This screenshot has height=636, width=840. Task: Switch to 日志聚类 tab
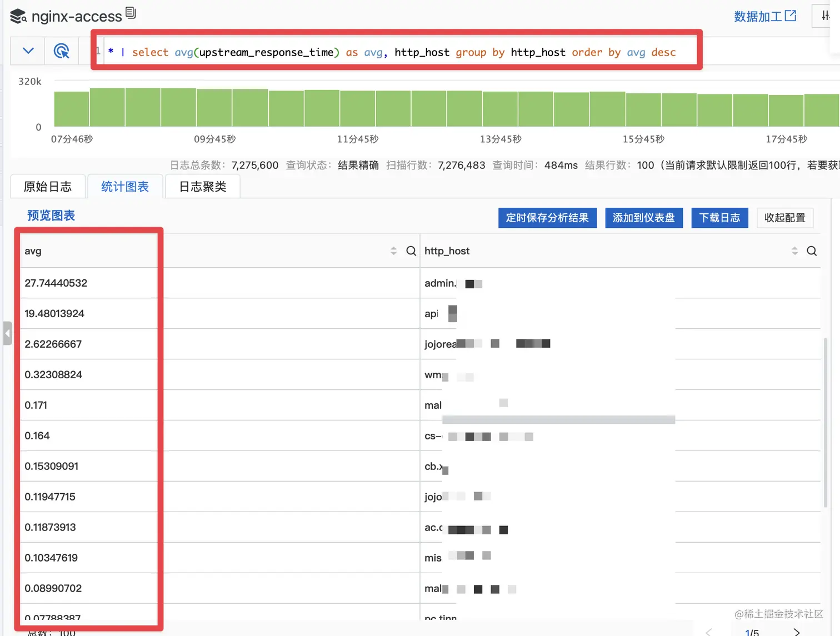[203, 187]
